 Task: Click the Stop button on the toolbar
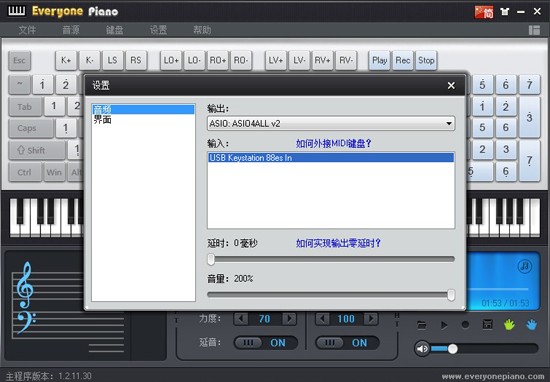click(x=426, y=60)
